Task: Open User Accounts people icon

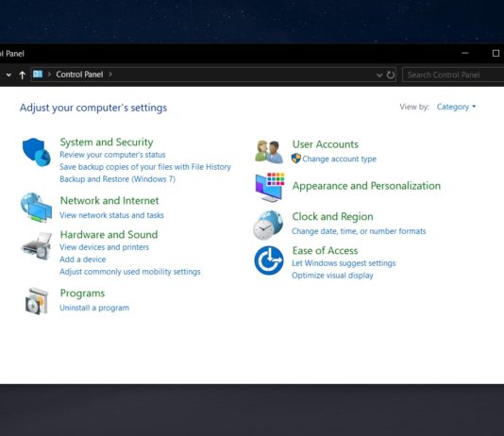Action: point(269,152)
